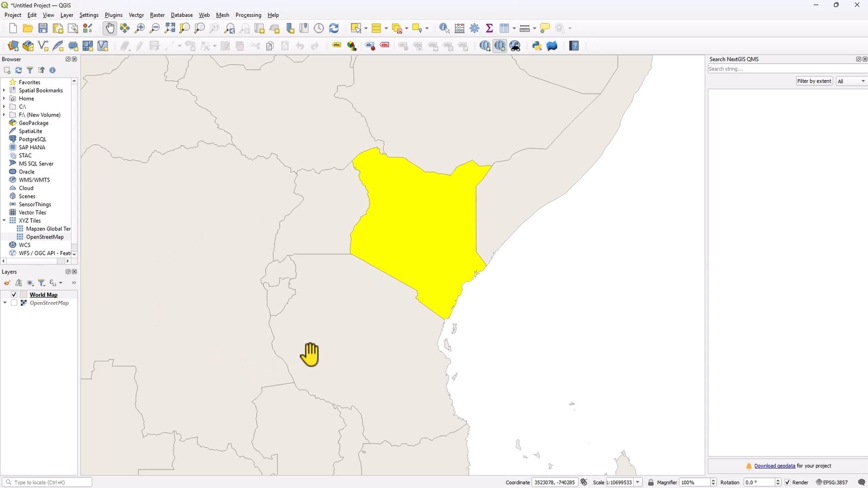Select the Pan Map tool
The height and width of the screenshot is (488, 868).
coord(110,28)
